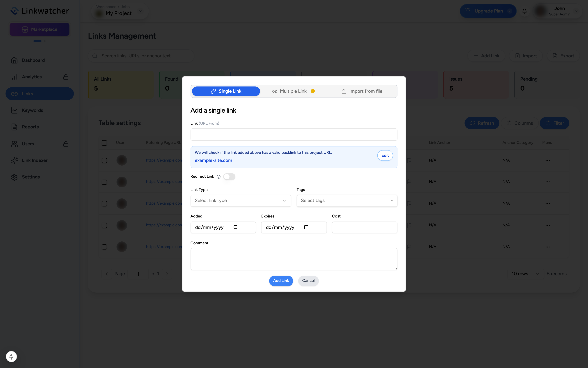
Task: Switch to the Import from file tab
Action: coord(362,91)
